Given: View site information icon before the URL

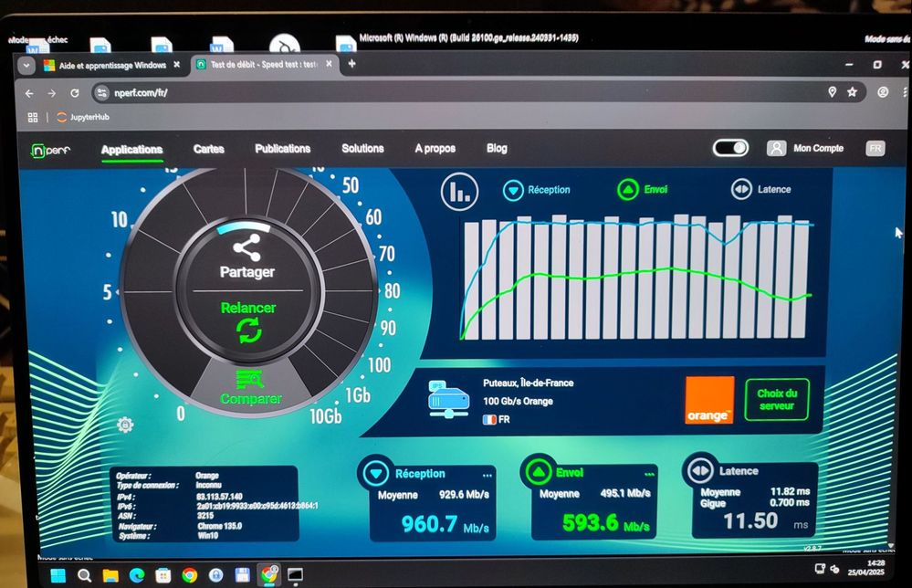Looking at the screenshot, I should [x=101, y=92].
